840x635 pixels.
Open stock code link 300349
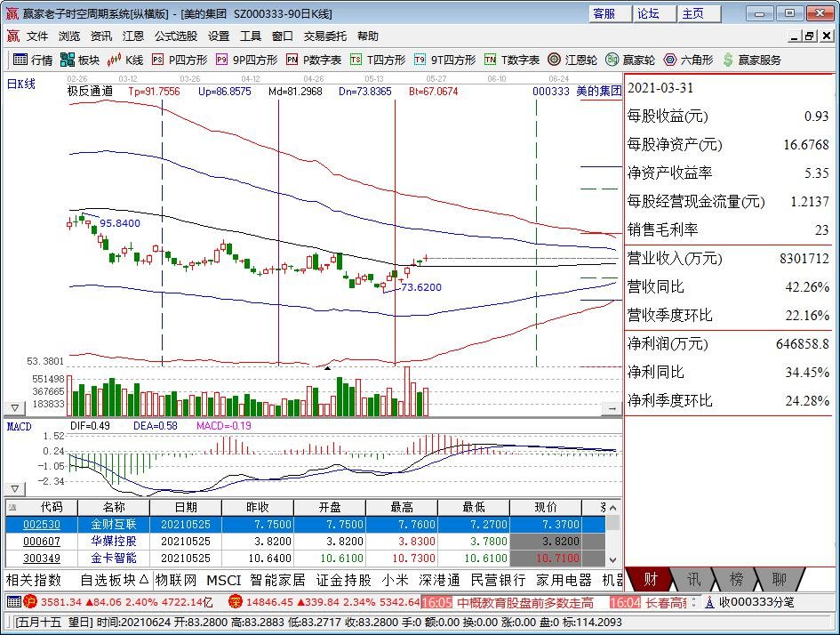pyautogui.click(x=42, y=558)
